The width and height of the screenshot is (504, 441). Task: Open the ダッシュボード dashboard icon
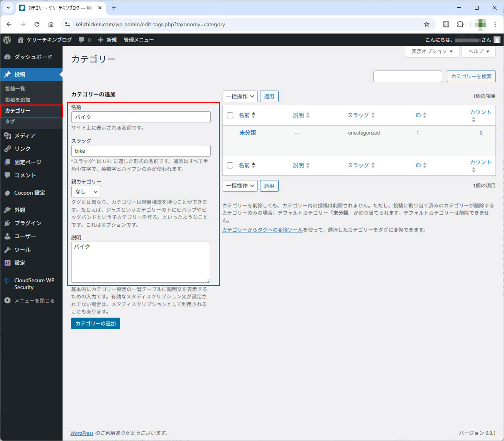point(7,57)
